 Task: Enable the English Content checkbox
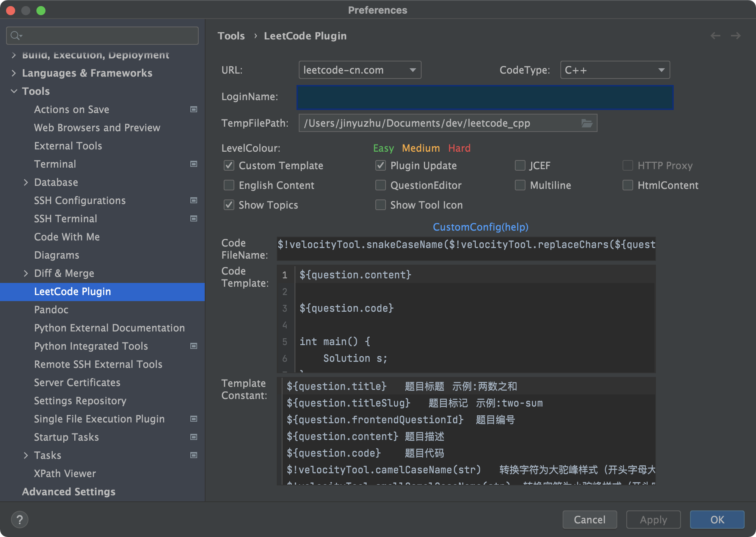pyautogui.click(x=229, y=185)
